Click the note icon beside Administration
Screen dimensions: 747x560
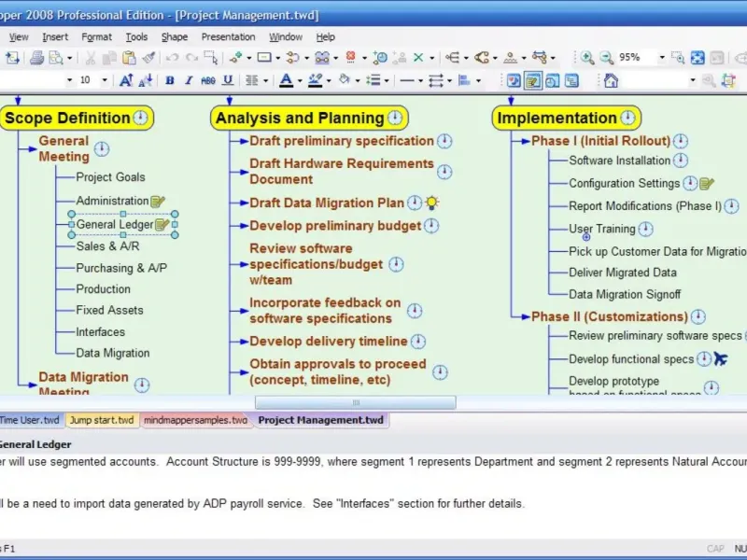click(x=158, y=202)
